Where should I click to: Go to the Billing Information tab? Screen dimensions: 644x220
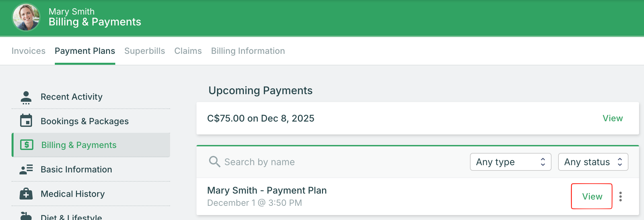tap(248, 51)
